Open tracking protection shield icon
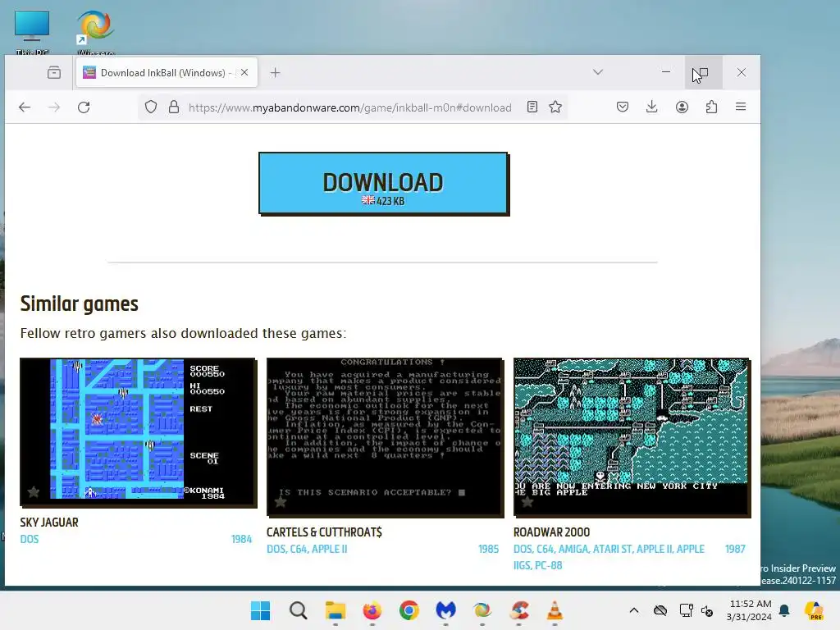 151,107
